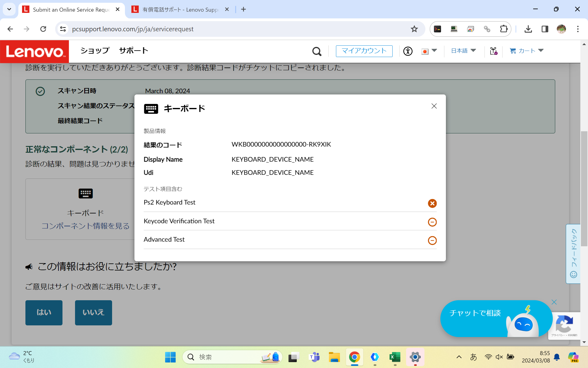The height and width of the screenshot is (368, 588).
Task: Open Chrome downloads
Action: pos(528,29)
